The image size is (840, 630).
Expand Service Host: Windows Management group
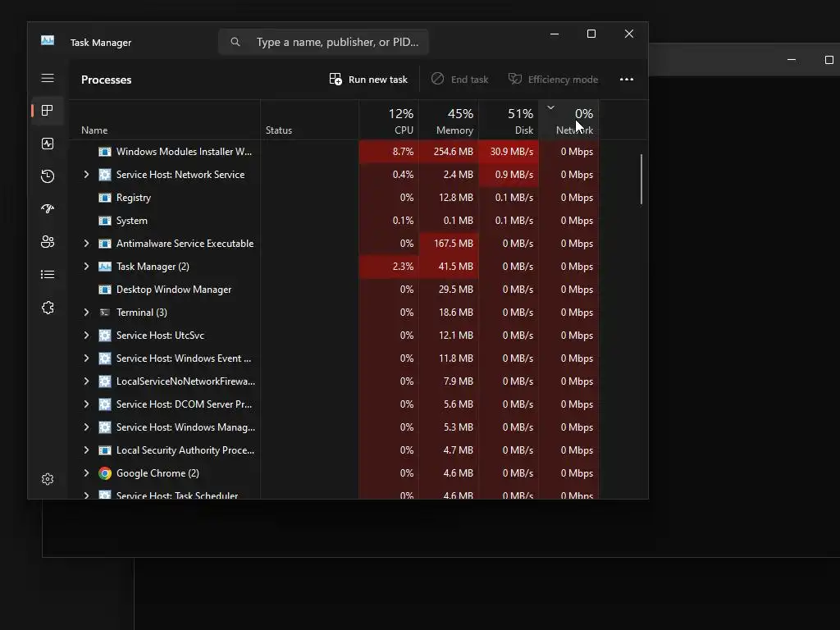pyautogui.click(x=86, y=427)
